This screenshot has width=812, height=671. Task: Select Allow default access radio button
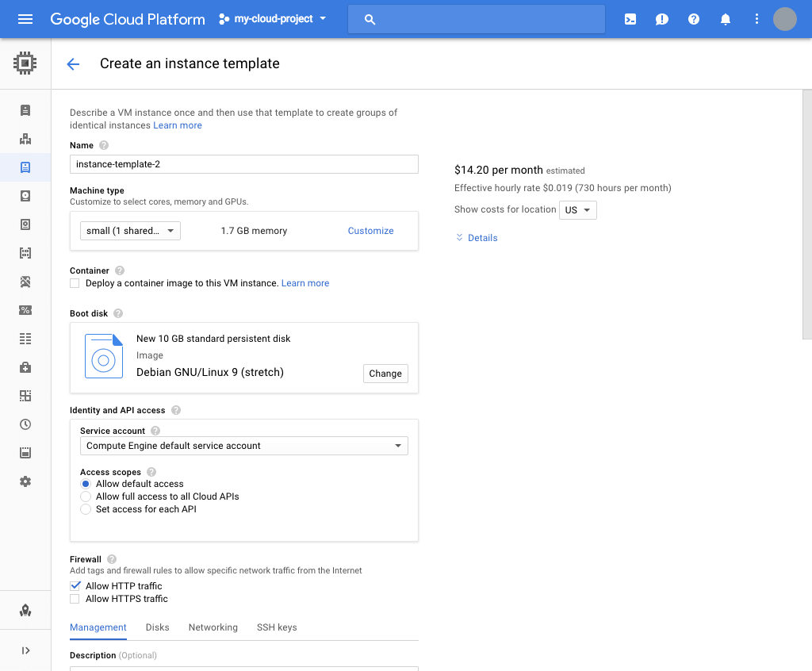click(x=86, y=484)
